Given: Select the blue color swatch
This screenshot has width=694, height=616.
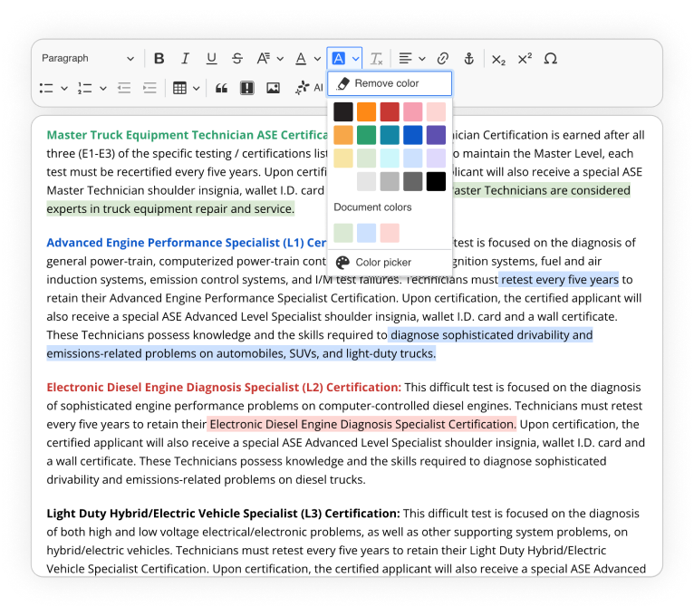Looking at the screenshot, I should (412, 135).
